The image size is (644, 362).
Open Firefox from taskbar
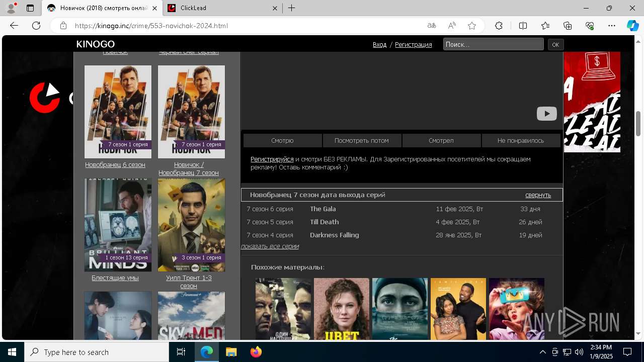[x=256, y=352]
